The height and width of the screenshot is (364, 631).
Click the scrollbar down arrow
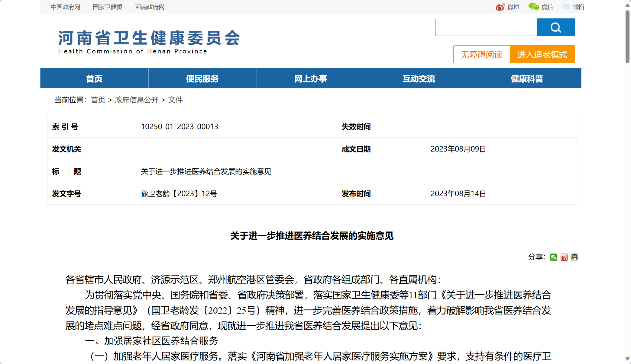[627, 359]
